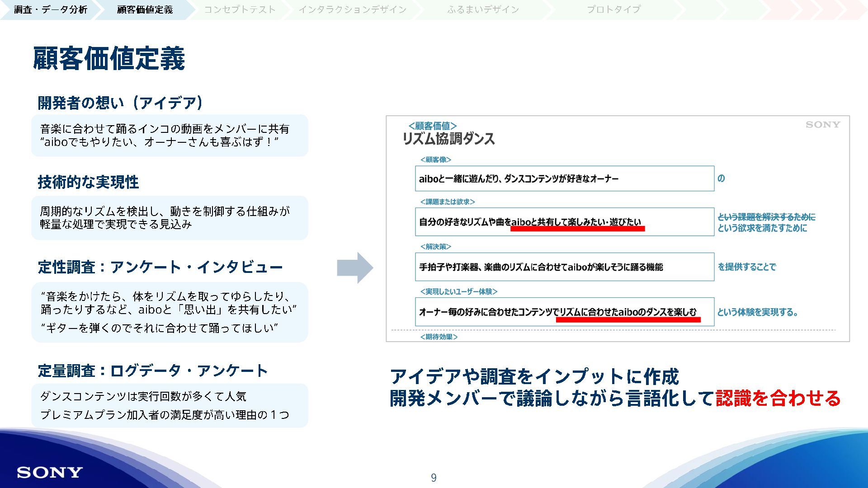Click the 実現したいユーザー体験 text box
This screenshot has height=488, width=868.
point(564,312)
